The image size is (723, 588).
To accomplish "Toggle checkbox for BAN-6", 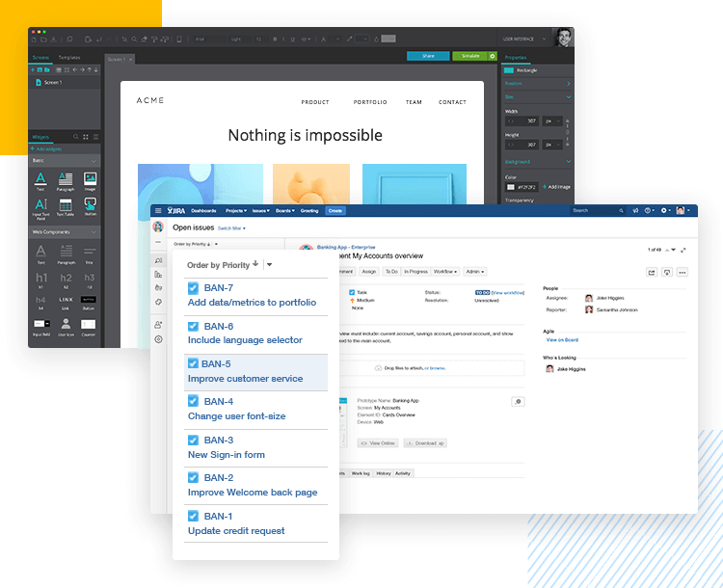I will (x=193, y=327).
